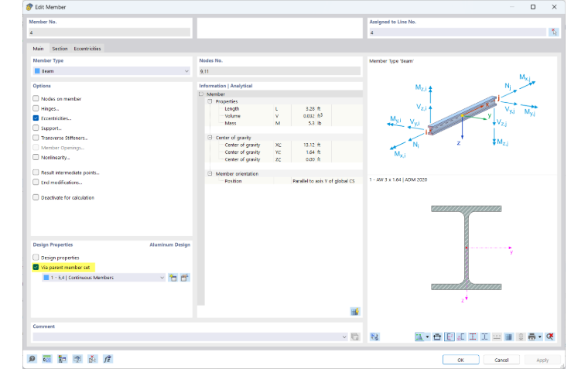Open the section values table icon
This screenshot has width=588, height=369.
[508, 337]
